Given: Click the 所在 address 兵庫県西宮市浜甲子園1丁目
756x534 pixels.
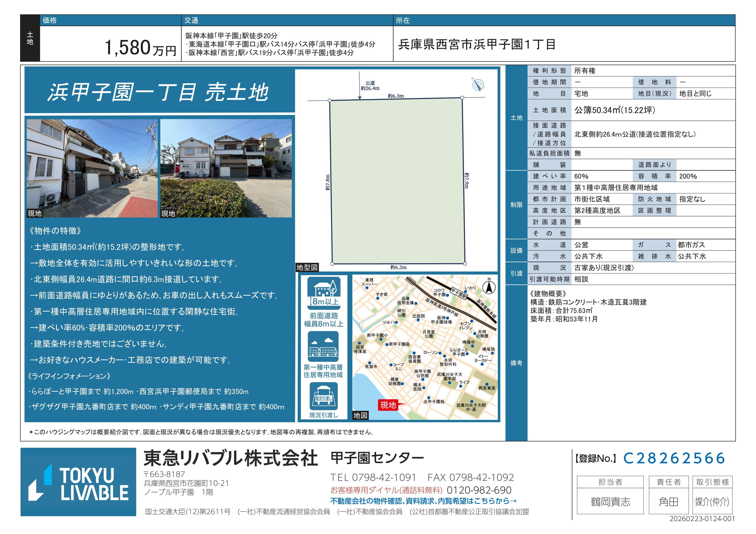Looking at the screenshot, I should click(476, 44).
